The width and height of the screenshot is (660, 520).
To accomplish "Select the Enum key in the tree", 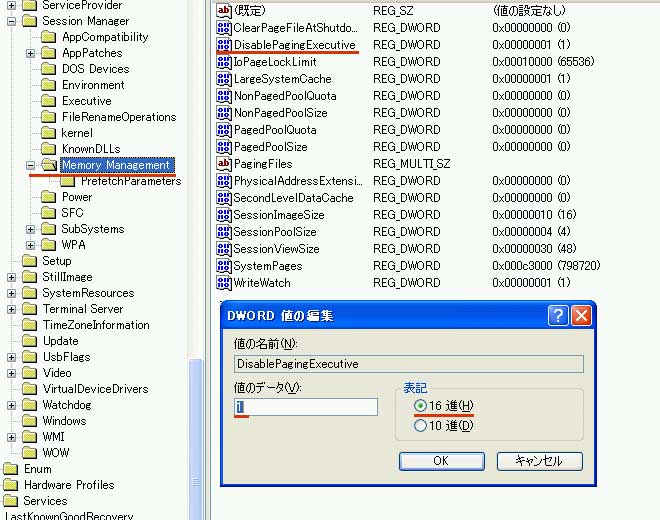I will coord(37,469).
